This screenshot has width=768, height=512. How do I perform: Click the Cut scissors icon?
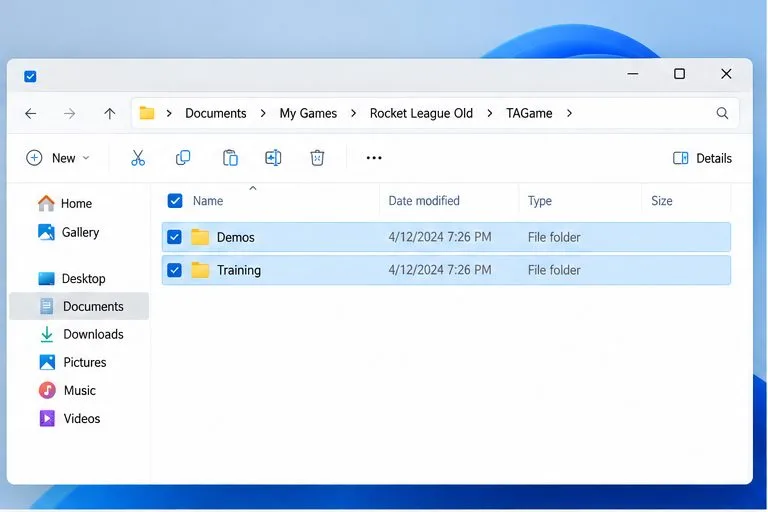[x=138, y=158]
